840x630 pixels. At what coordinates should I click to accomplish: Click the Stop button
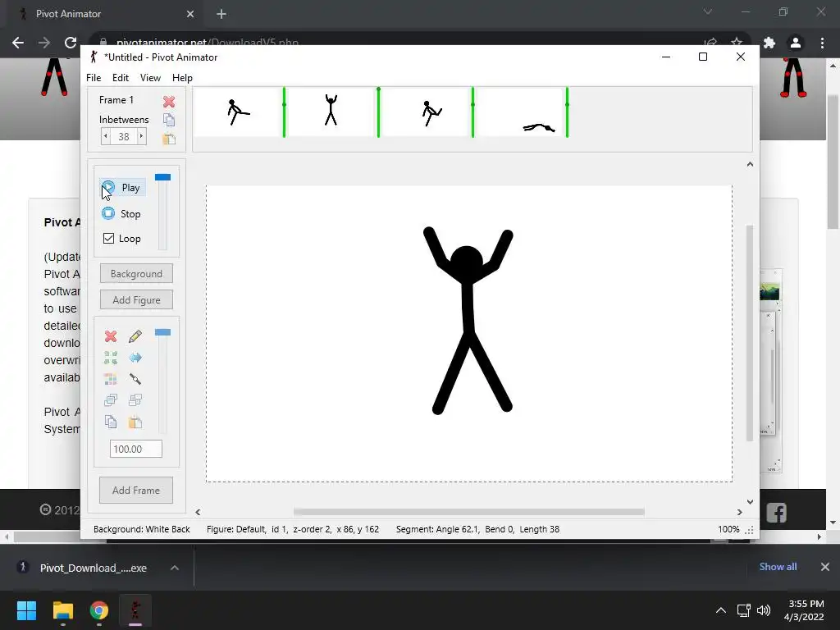tap(121, 214)
